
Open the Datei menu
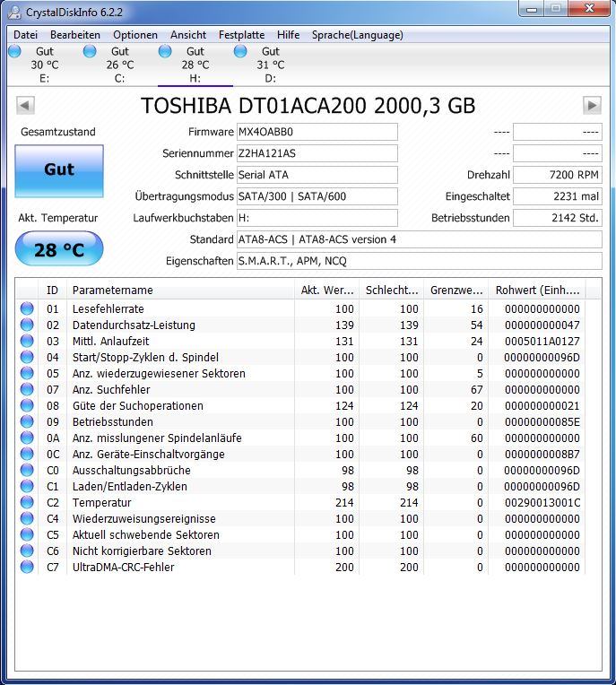click(x=25, y=35)
